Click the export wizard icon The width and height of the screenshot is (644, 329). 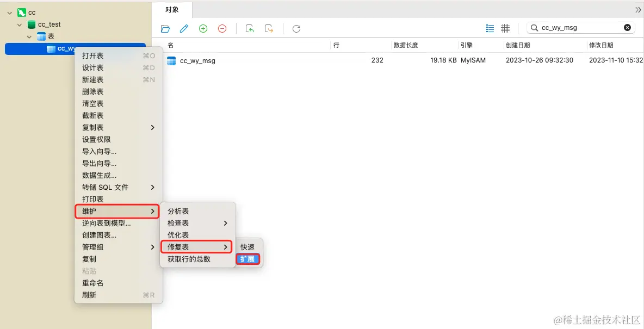269,28
